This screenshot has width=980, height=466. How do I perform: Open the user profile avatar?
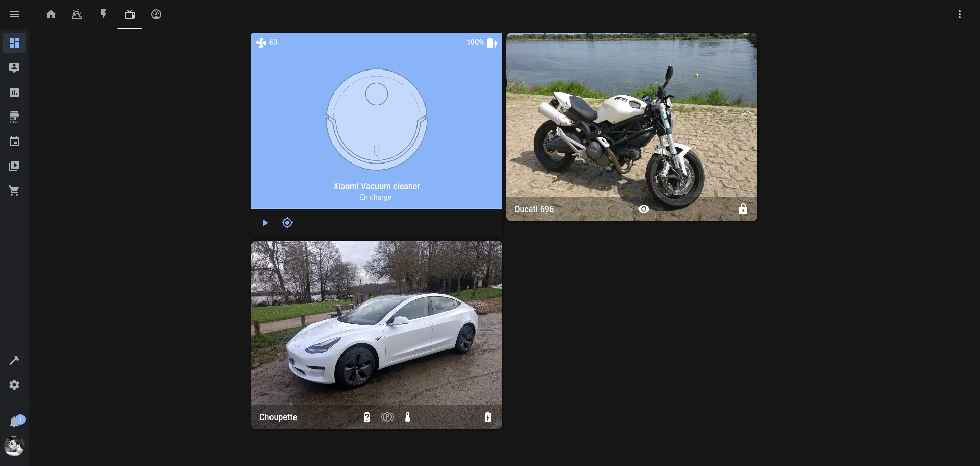click(x=14, y=446)
